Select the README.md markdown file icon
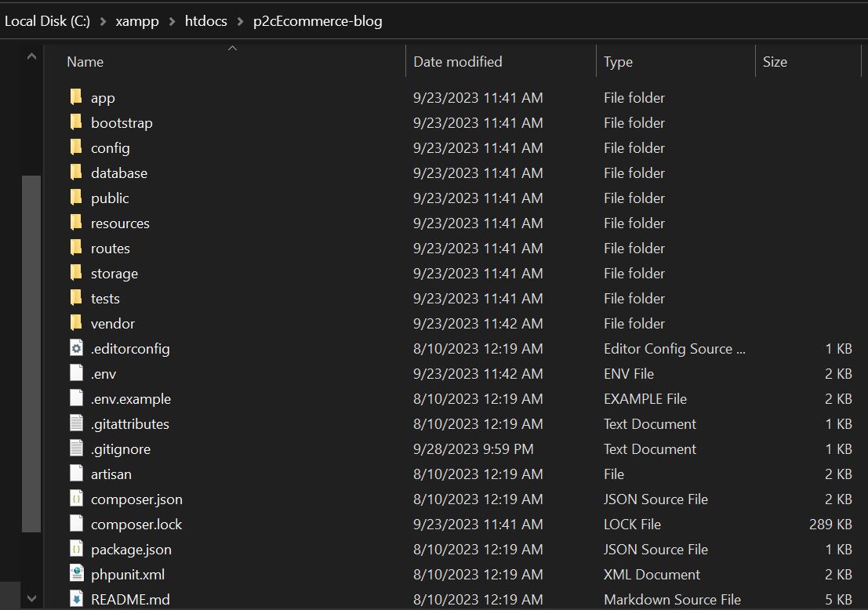This screenshot has height=610, width=868. coord(76,599)
